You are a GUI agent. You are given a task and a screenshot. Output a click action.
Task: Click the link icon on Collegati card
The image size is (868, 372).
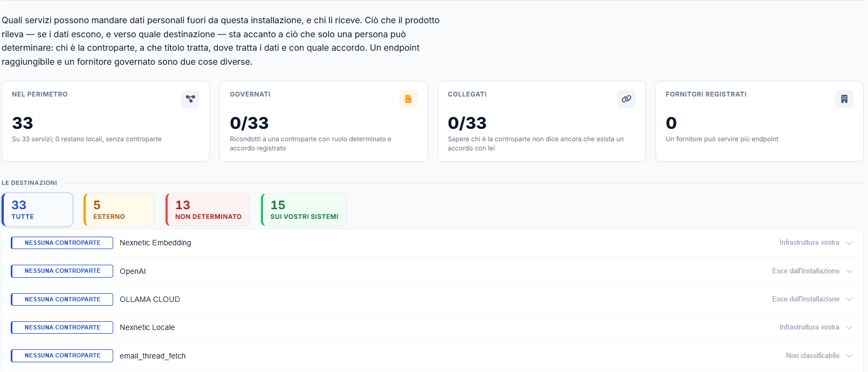(626, 99)
